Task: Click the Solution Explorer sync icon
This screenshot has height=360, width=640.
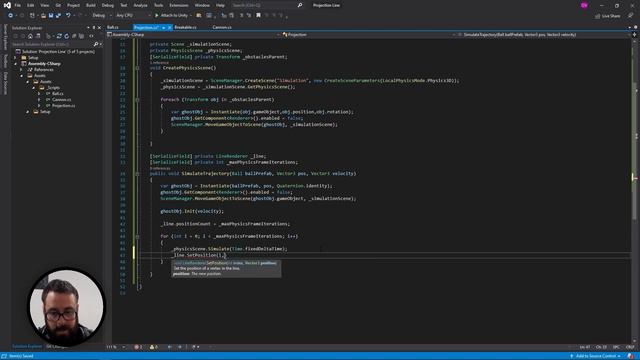Action: click(x=59, y=36)
